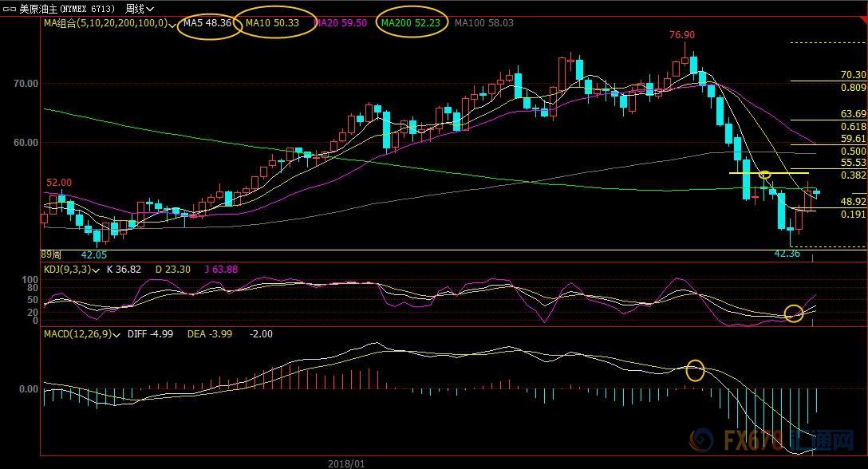This screenshot has width=868, height=469.
Task: Click the DIFF -4.99 reading
Action: 150,334
